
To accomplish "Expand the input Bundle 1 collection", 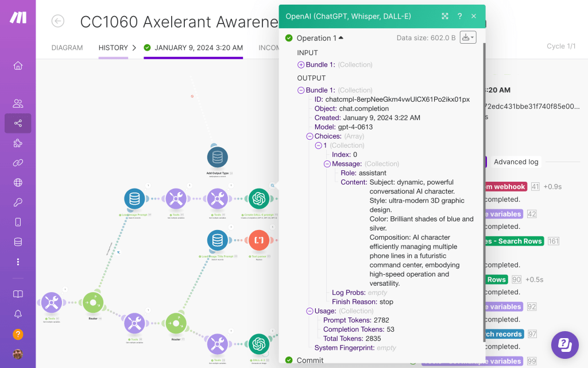I will point(301,65).
